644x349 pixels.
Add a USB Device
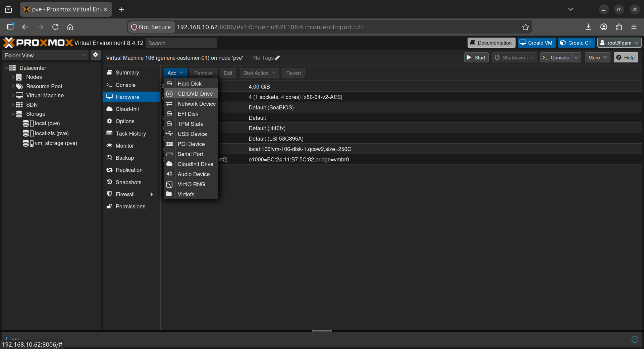[191, 134]
